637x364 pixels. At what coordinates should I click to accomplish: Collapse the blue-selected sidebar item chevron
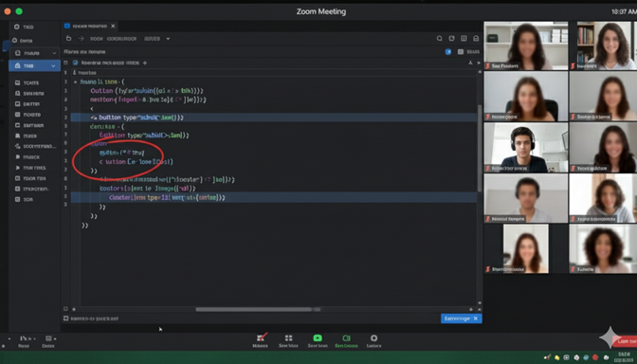point(53,65)
